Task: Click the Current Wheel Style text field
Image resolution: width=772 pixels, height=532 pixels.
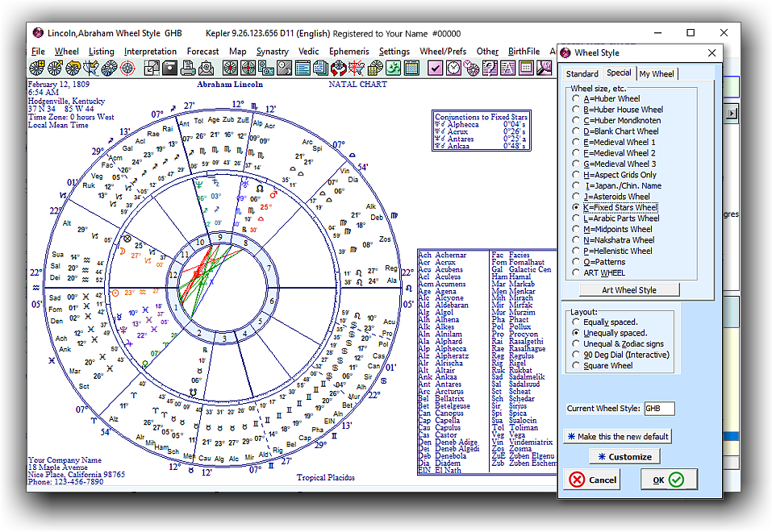Action: (x=658, y=409)
